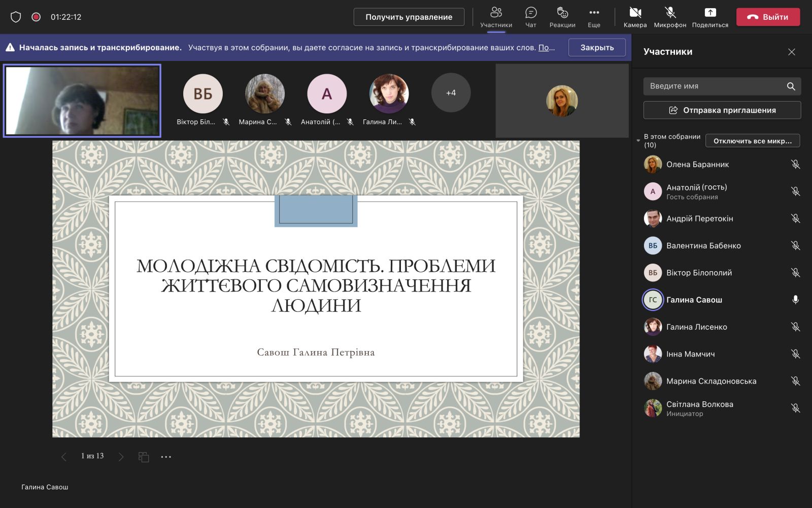
Task: Click the search magnifier in the participant field
Action: [791, 86]
